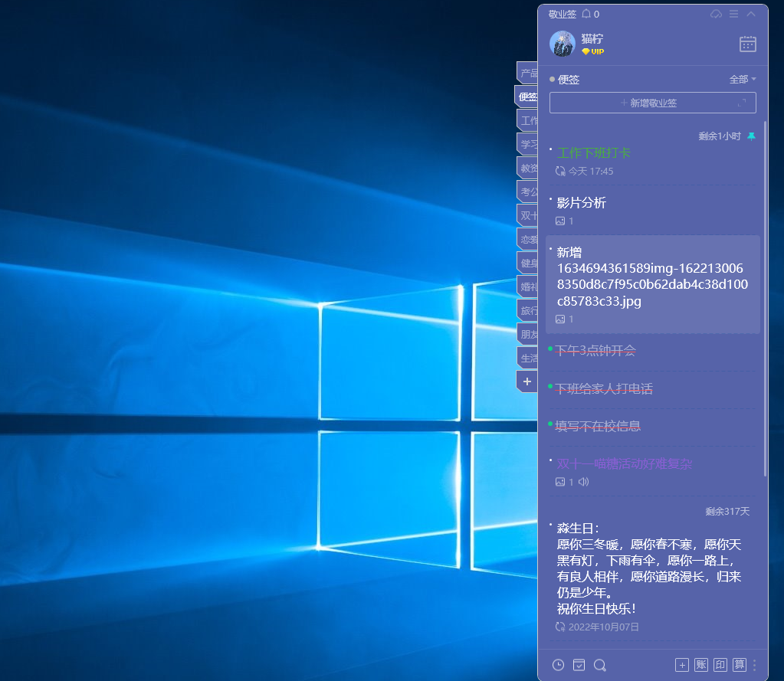Open the completed note 下班给家人打电话

pos(603,388)
